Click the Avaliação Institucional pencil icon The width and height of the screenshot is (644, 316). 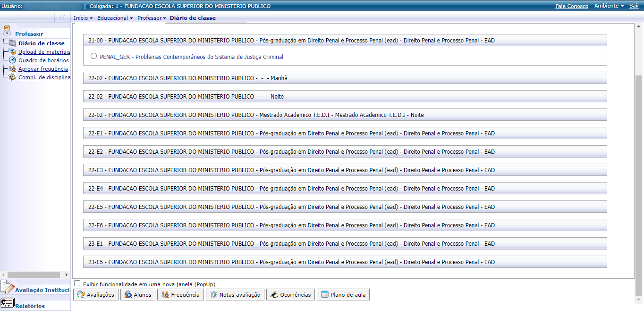click(7, 287)
